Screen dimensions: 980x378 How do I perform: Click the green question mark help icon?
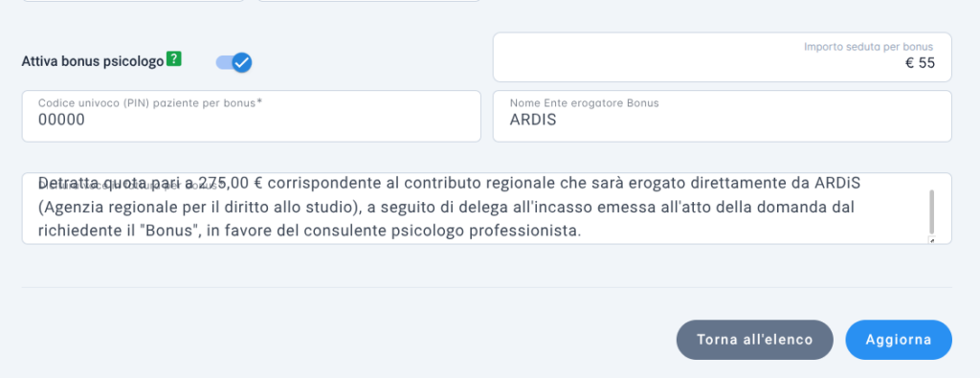tap(174, 60)
